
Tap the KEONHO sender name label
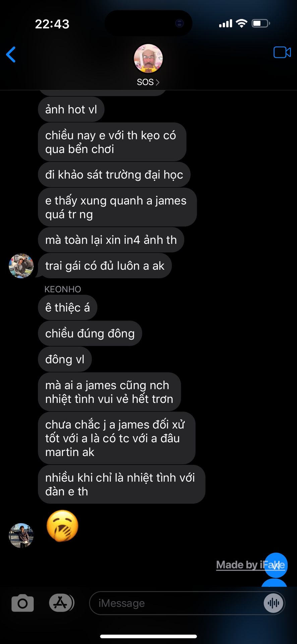(63, 289)
